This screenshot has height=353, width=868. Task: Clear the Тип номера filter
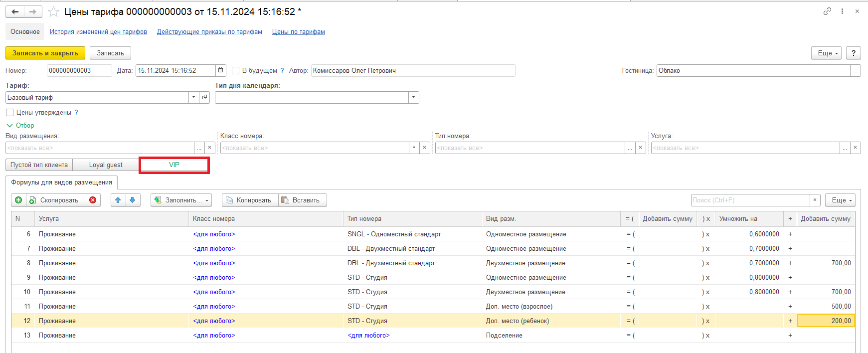click(x=641, y=148)
